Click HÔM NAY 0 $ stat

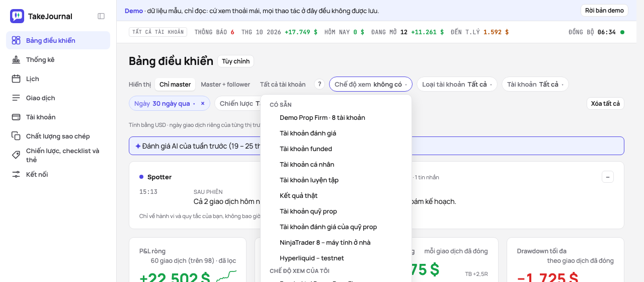(344, 32)
